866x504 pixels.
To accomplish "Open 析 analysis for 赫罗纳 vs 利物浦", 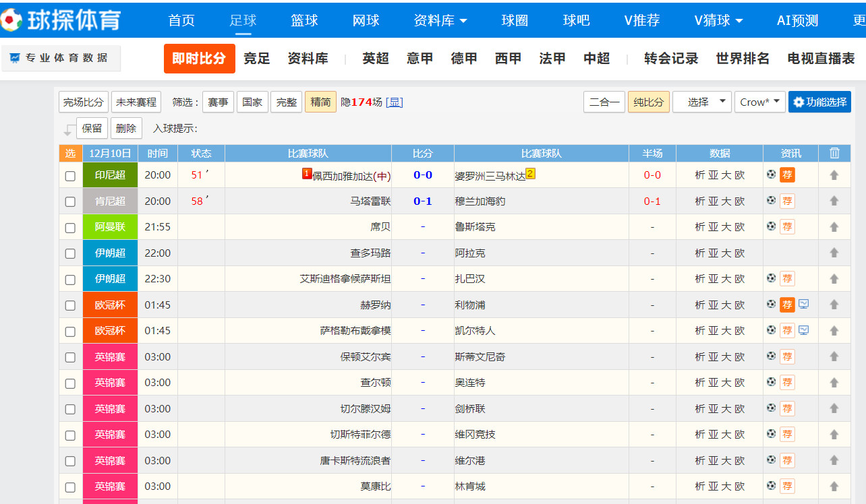I will [700, 305].
